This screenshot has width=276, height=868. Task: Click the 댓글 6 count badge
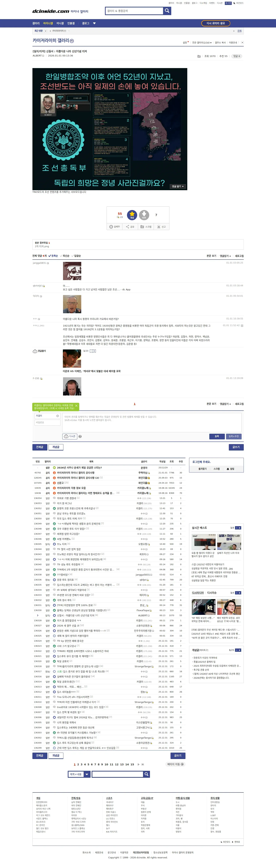236,56
